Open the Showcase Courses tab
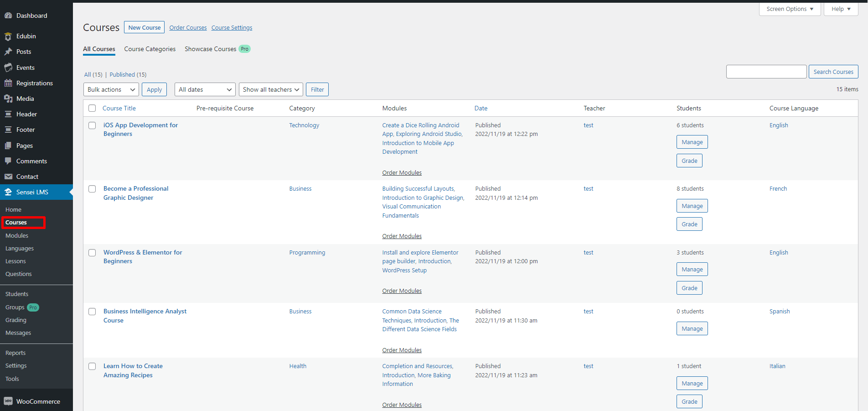This screenshot has height=411, width=868. coord(210,49)
